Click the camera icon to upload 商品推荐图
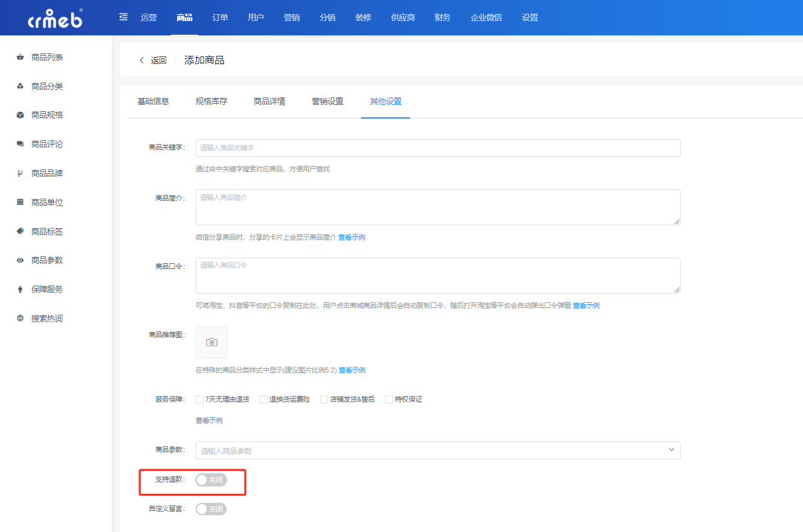 pyautogui.click(x=212, y=342)
